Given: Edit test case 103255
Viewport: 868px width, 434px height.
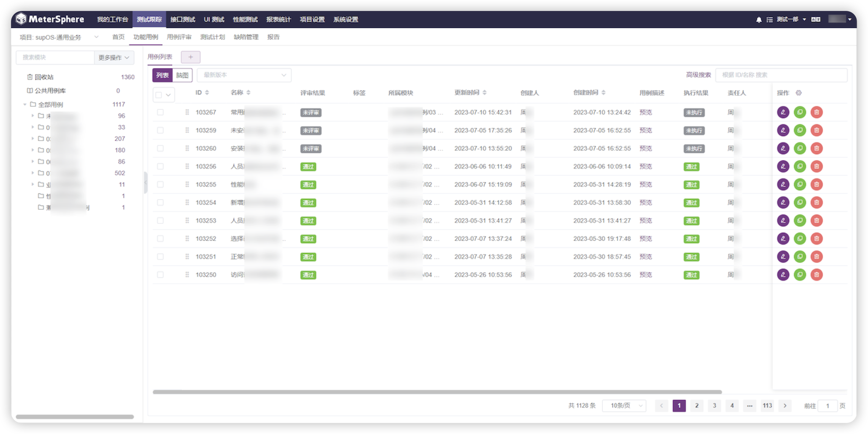Looking at the screenshot, I should coord(783,184).
